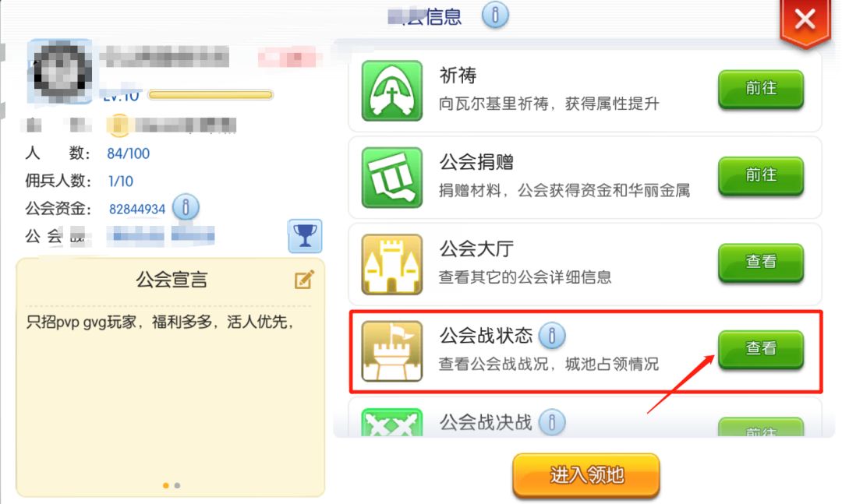Show info next to 公会战状态 title

[552, 336]
